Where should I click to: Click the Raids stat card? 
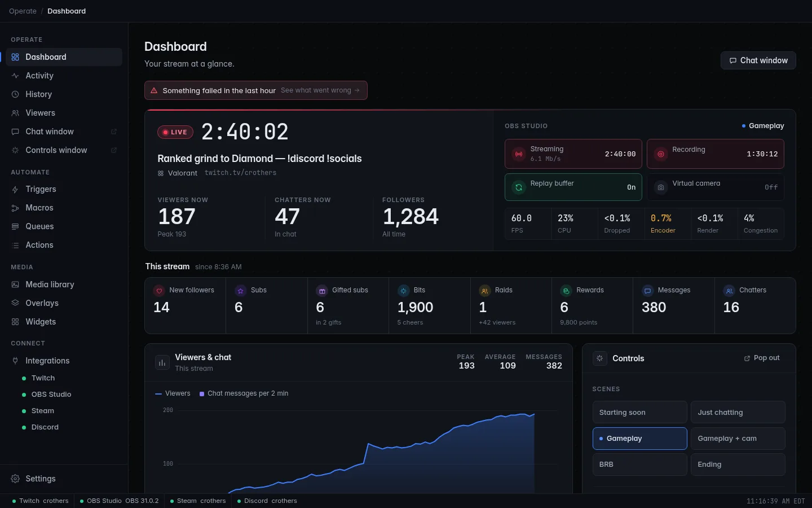click(511, 305)
